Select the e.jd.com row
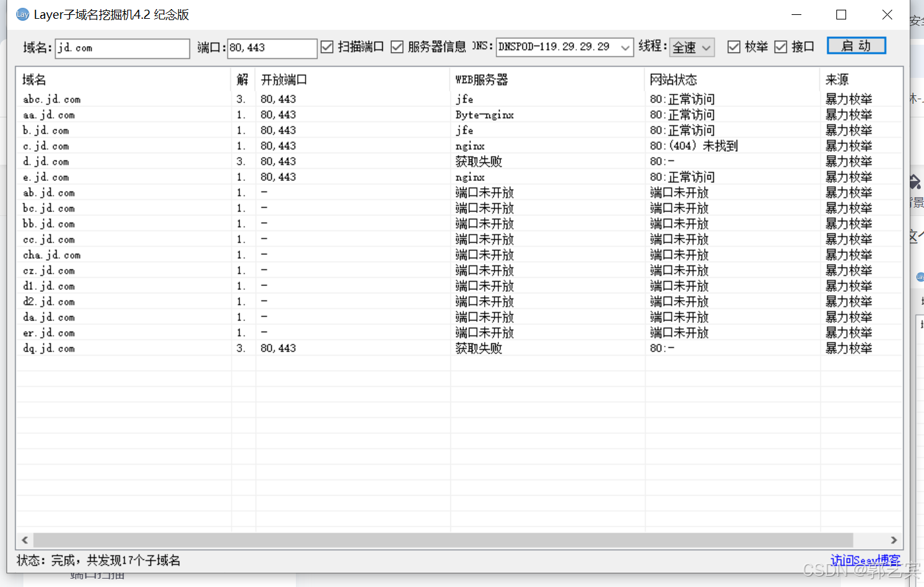The image size is (924, 587). tap(459, 177)
